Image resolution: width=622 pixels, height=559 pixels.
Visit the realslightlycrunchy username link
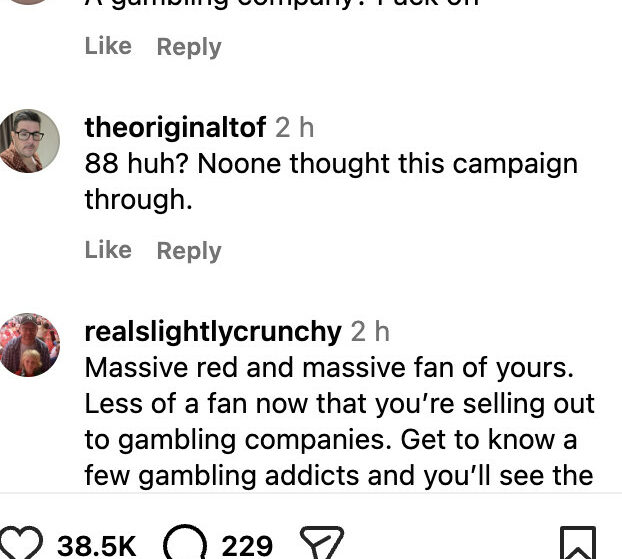pos(213,331)
